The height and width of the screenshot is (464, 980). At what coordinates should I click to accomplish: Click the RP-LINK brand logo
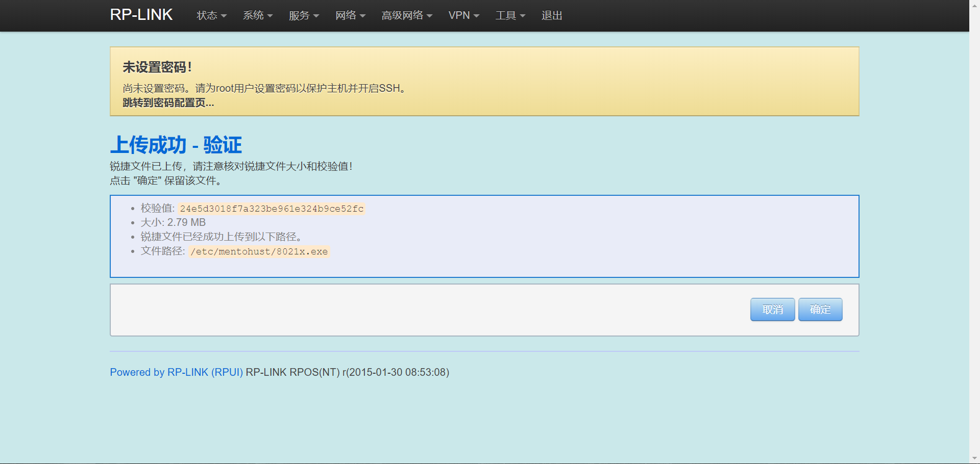[x=141, y=15]
